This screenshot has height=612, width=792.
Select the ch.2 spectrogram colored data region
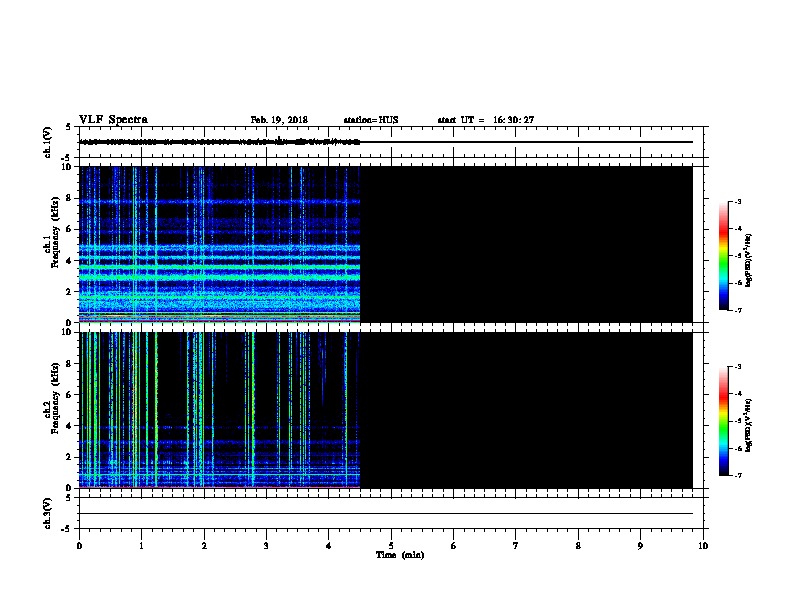point(219,410)
